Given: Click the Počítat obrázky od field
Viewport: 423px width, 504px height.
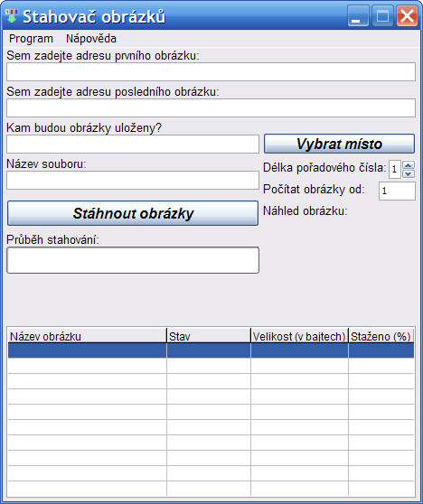Looking at the screenshot, I should [x=398, y=191].
